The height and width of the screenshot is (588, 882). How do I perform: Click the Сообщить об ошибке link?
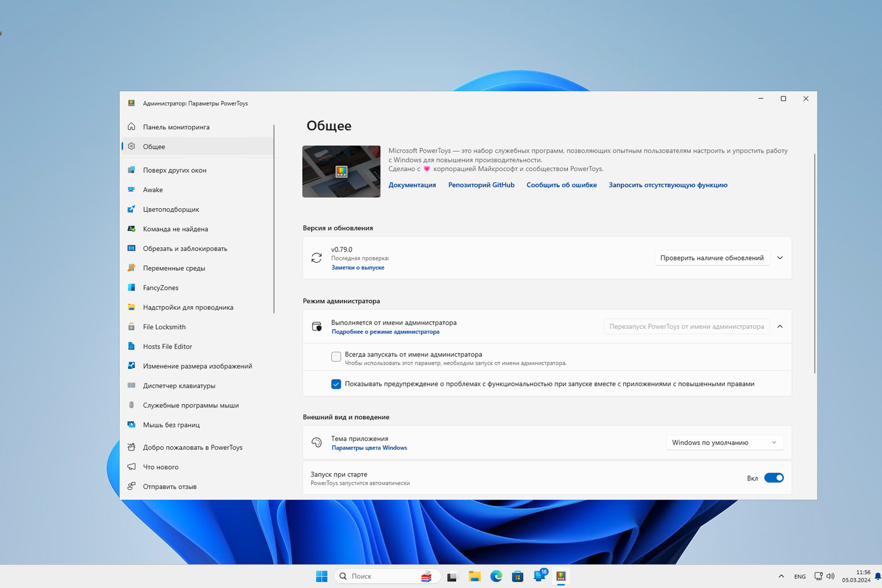click(562, 185)
